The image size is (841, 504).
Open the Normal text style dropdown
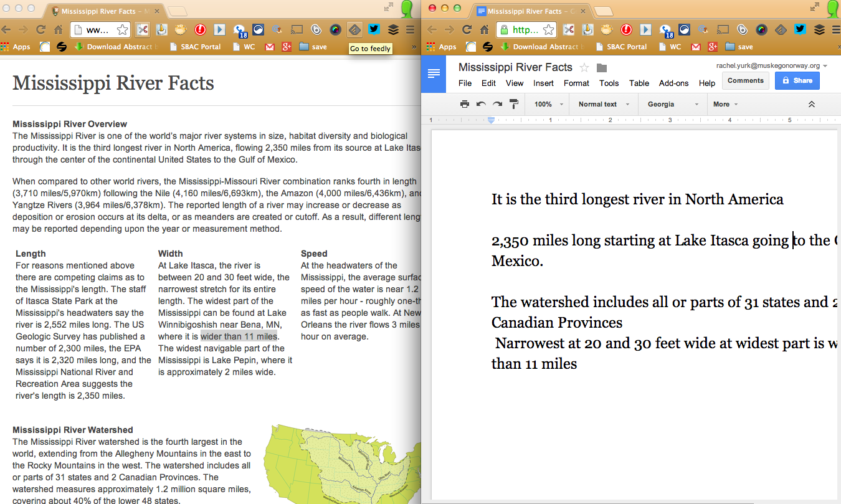pyautogui.click(x=603, y=104)
